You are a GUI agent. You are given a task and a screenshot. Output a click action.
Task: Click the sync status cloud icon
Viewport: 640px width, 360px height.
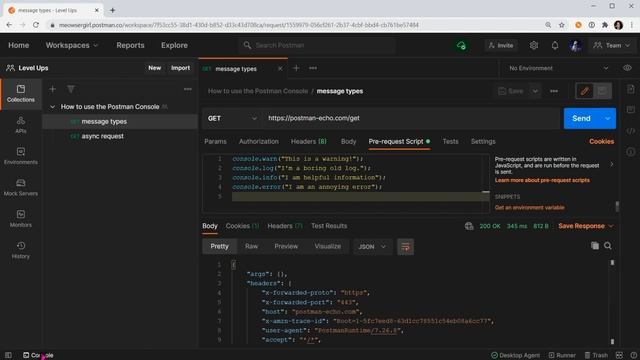coord(461,45)
